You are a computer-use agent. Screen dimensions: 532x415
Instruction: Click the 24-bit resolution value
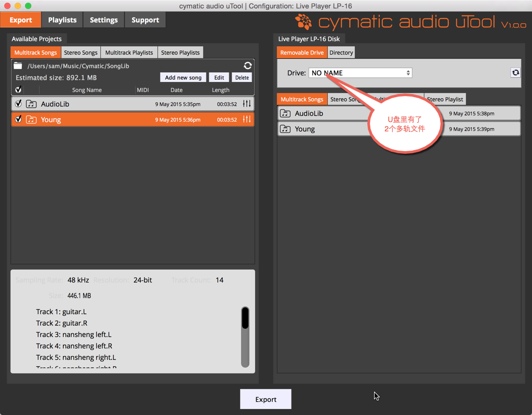pyautogui.click(x=142, y=280)
